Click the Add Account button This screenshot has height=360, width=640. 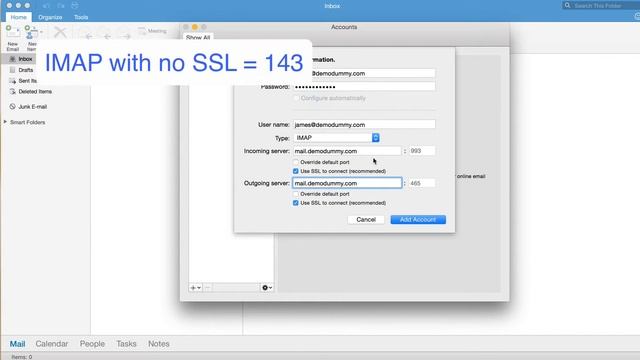pos(418,220)
